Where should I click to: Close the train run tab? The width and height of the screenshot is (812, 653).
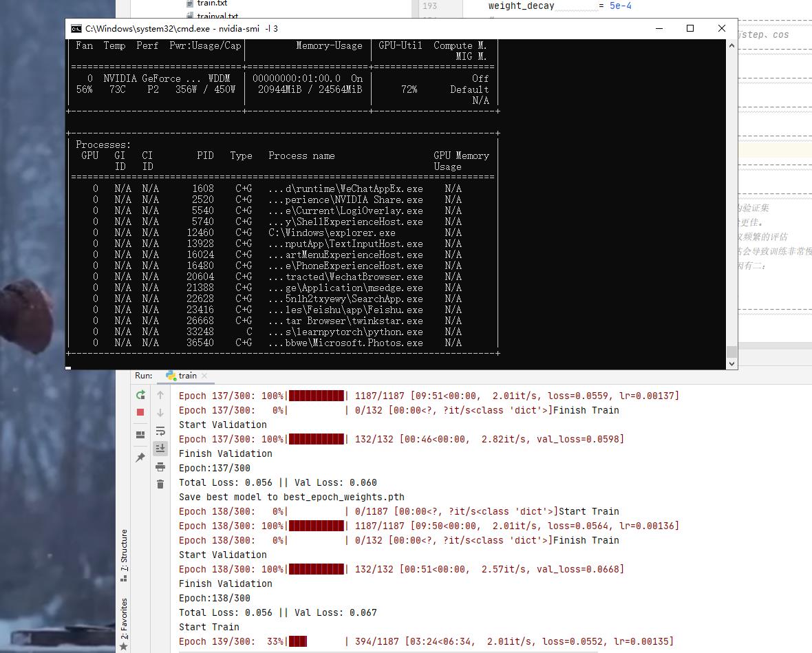[204, 376]
